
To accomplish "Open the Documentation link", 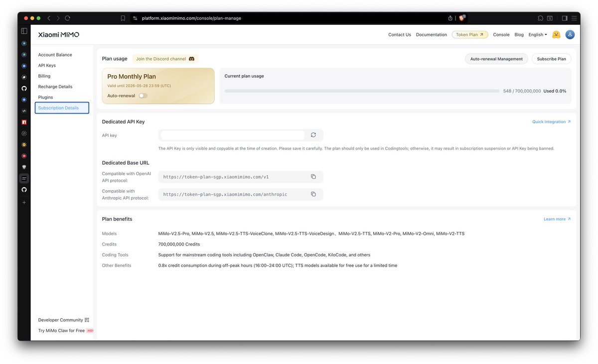I will click(x=432, y=35).
